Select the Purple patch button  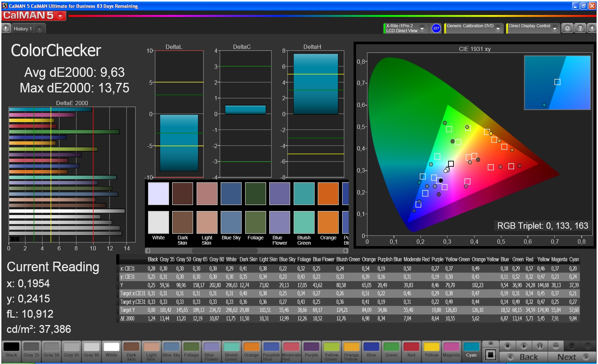coord(311,351)
